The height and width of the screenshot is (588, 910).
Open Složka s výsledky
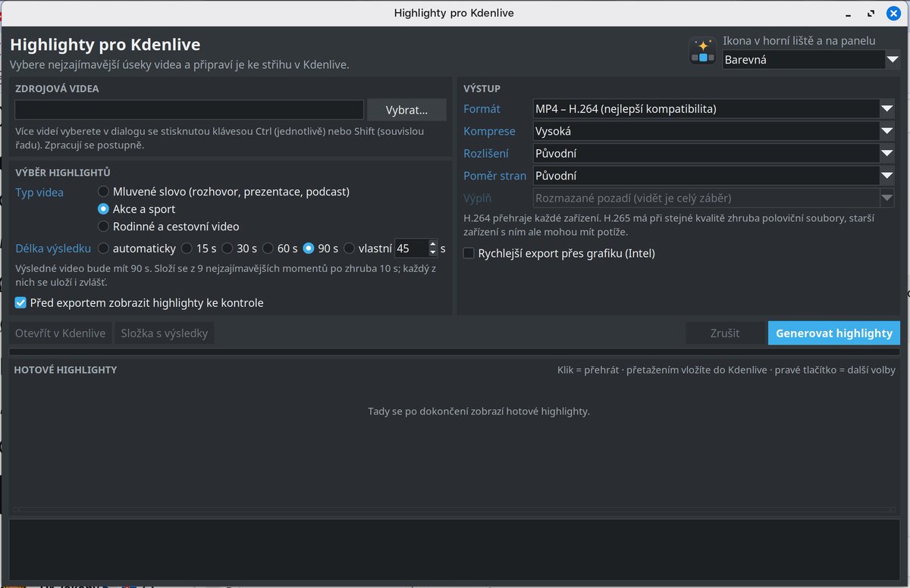coord(165,333)
